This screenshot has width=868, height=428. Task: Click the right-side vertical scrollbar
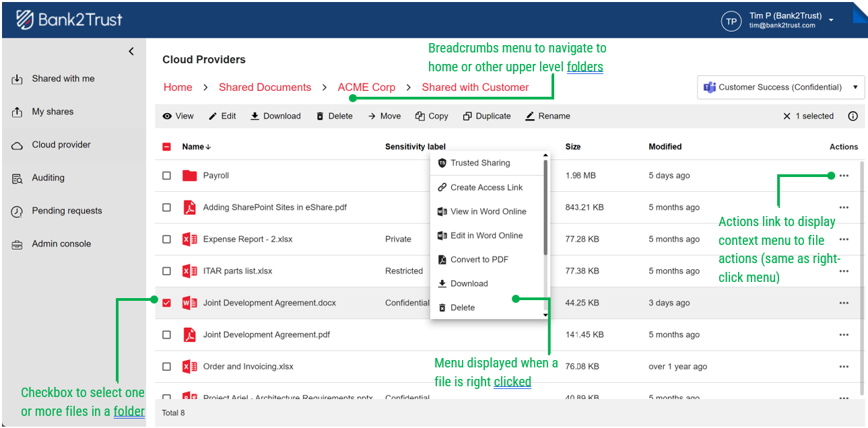coord(863,269)
